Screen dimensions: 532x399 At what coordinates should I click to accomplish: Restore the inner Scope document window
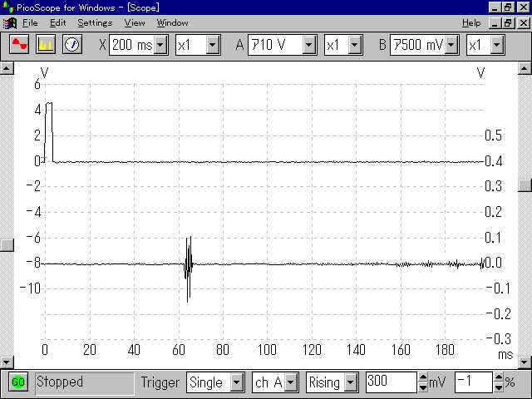click(508, 23)
